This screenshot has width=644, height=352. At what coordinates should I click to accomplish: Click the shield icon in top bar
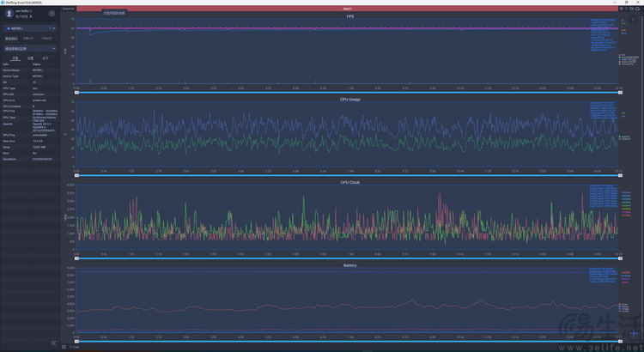click(622, 9)
